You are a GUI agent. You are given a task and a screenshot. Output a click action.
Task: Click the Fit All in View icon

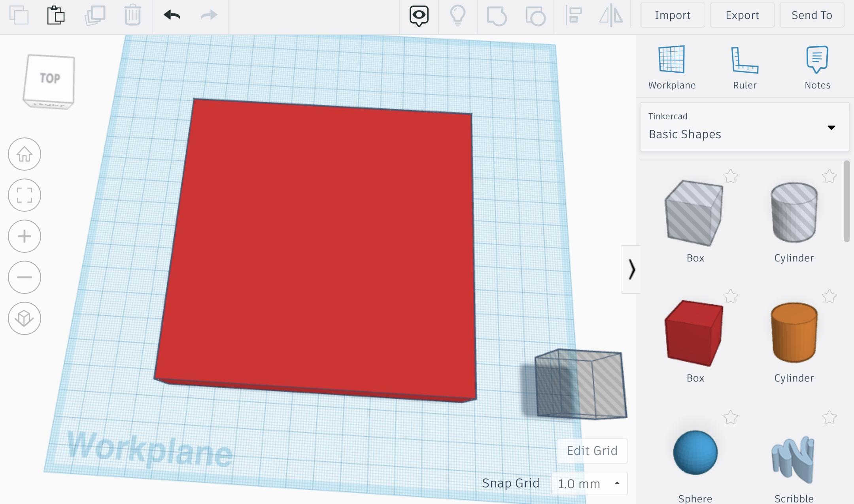[x=25, y=195]
